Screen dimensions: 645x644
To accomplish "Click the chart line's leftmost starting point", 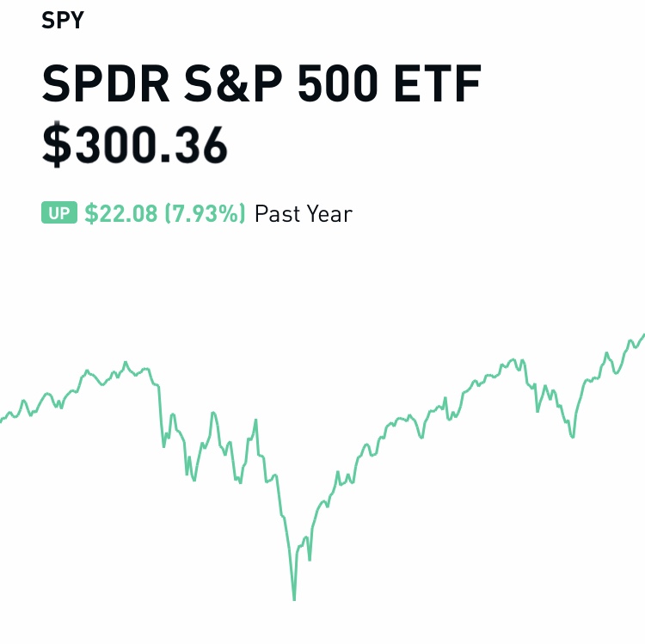I will point(2,421).
